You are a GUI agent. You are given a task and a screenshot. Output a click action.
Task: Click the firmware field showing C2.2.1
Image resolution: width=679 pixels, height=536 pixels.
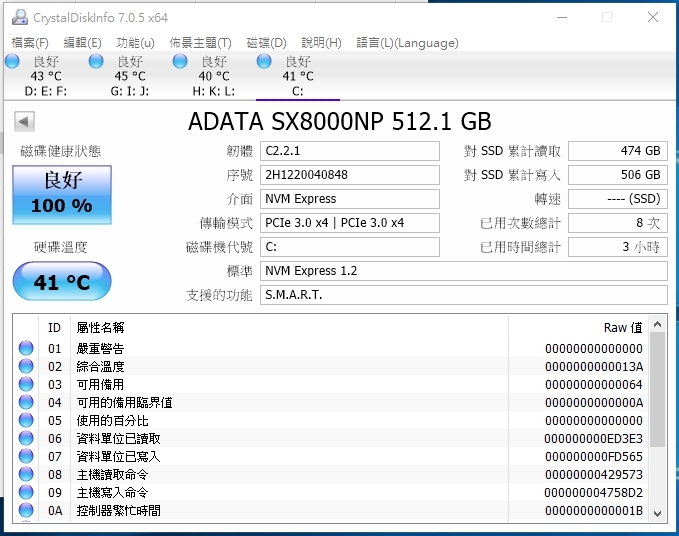[350, 151]
